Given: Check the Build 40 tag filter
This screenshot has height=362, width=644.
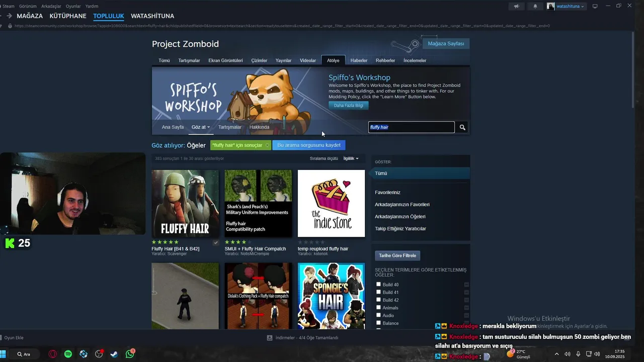Looking at the screenshot, I should coord(378,284).
